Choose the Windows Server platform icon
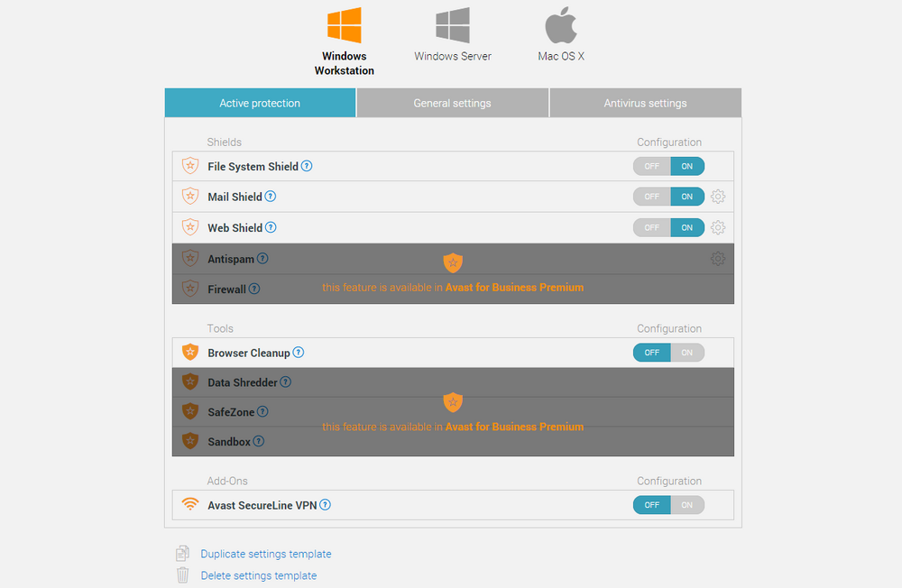Viewport: 902px width, 588px height. tap(453, 25)
